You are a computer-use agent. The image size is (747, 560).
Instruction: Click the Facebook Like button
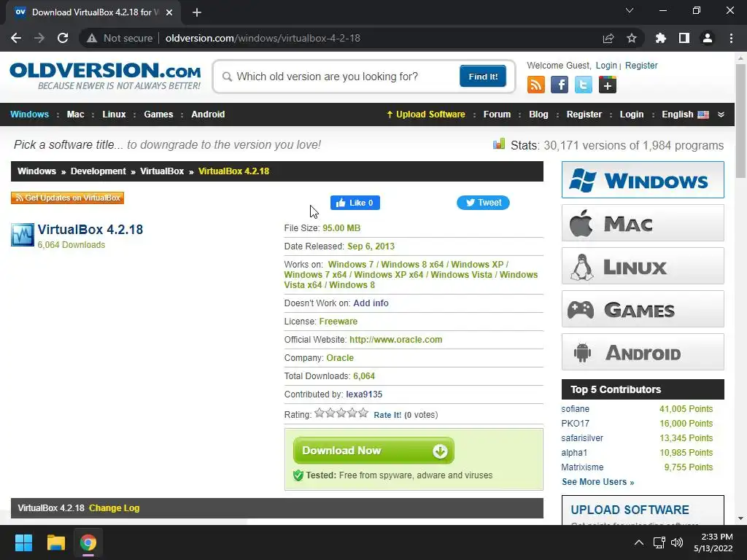tap(355, 203)
